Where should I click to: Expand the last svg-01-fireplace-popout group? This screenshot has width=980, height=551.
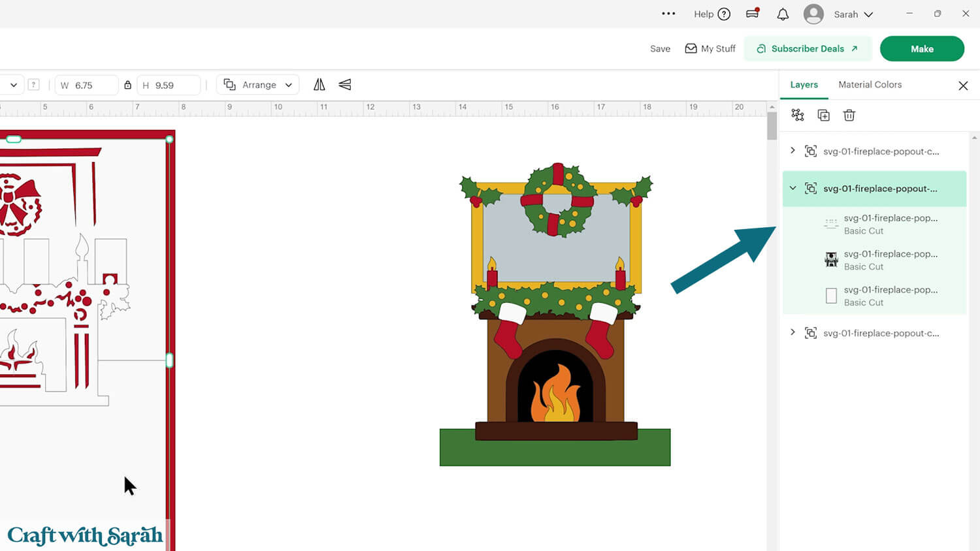[x=792, y=333]
